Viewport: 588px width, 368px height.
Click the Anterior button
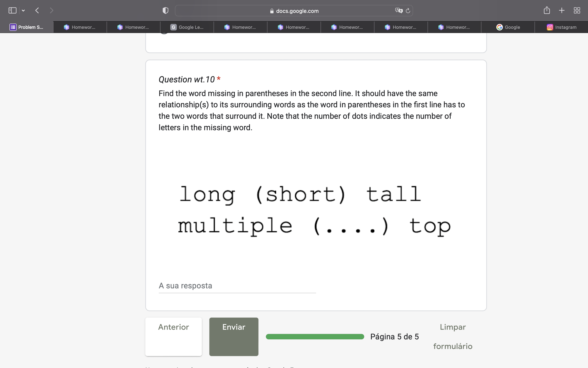tap(174, 337)
